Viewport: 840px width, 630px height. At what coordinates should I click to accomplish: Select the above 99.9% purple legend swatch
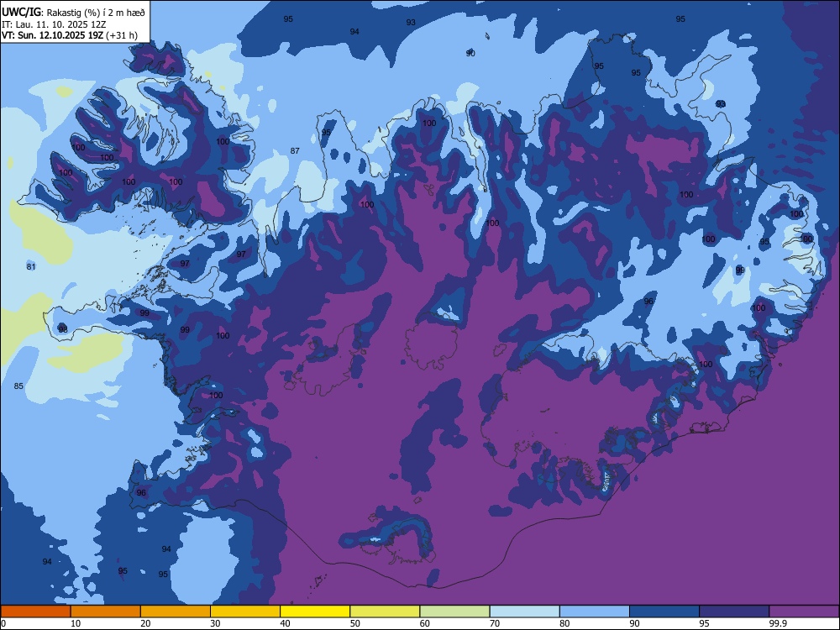(x=804, y=612)
